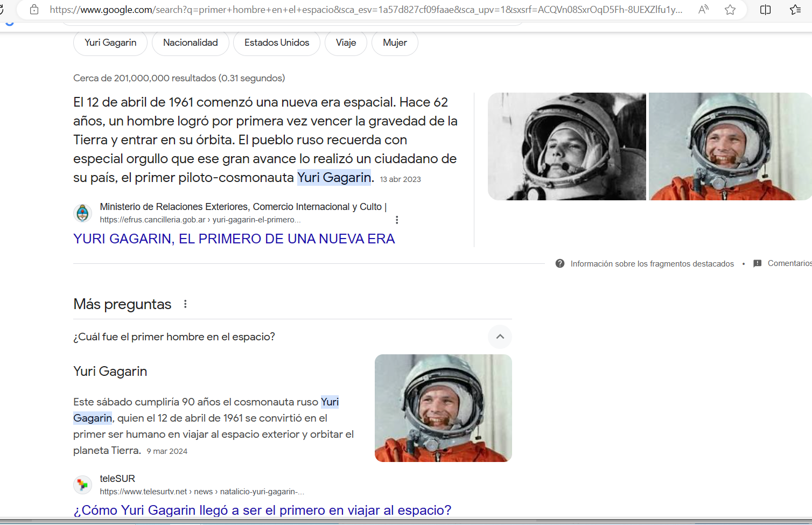Collapse the ¿Cuál fue el primer hombre question

[500, 337]
